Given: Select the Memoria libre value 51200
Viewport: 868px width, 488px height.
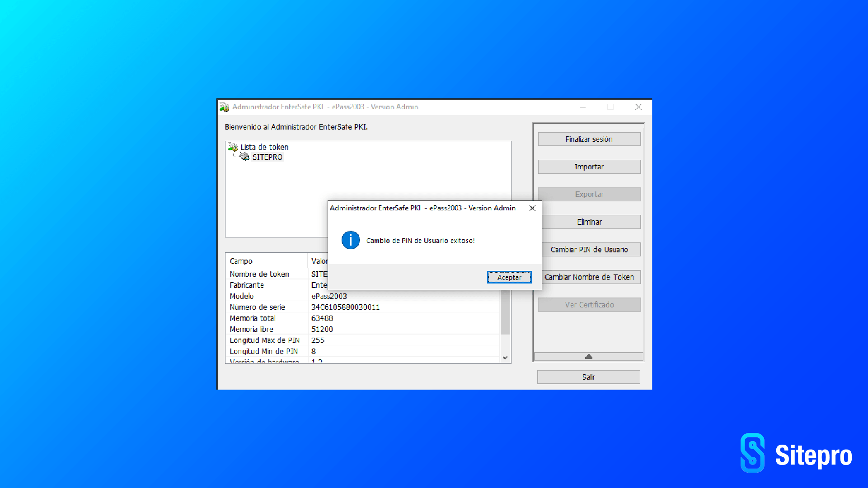Looking at the screenshot, I should [x=322, y=329].
